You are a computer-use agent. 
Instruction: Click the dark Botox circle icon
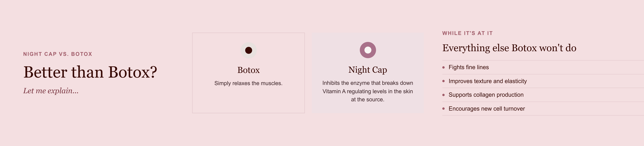(249, 50)
